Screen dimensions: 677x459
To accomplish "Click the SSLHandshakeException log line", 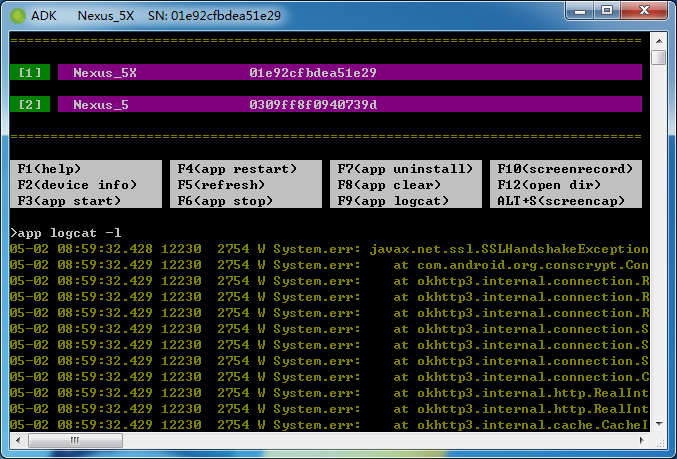I will (329, 249).
